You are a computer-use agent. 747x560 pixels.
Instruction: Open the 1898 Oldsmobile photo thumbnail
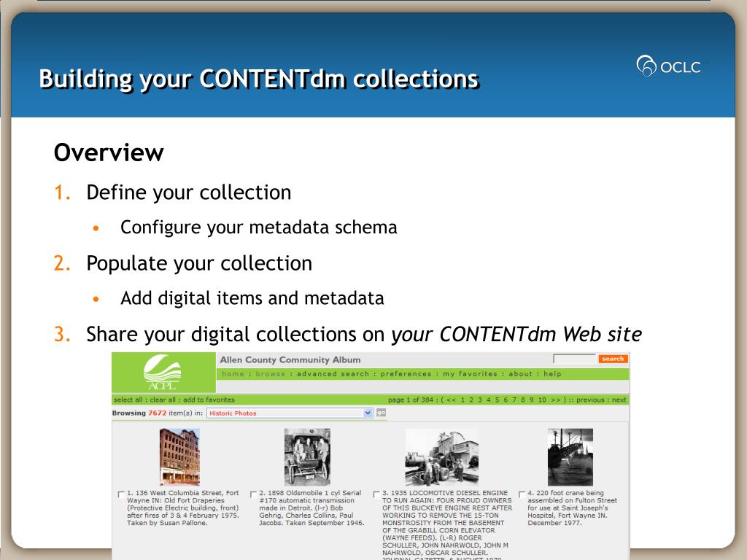307,456
